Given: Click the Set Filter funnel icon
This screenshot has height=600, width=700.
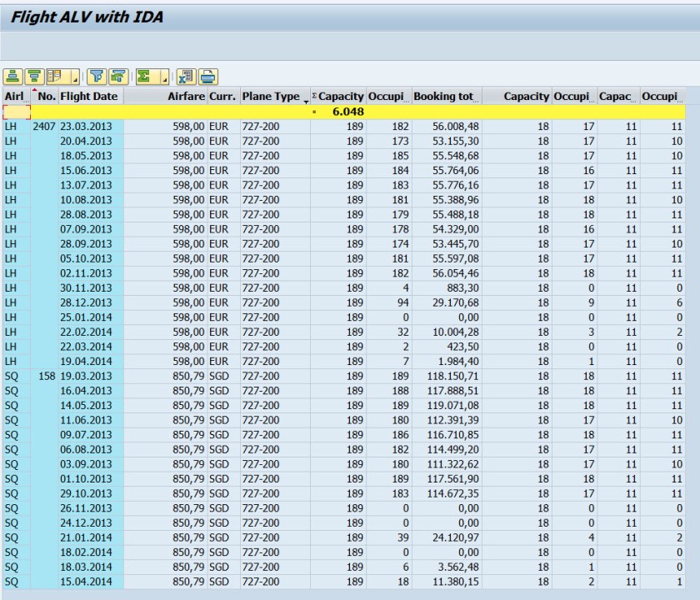Looking at the screenshot, I should click(97, 77).
